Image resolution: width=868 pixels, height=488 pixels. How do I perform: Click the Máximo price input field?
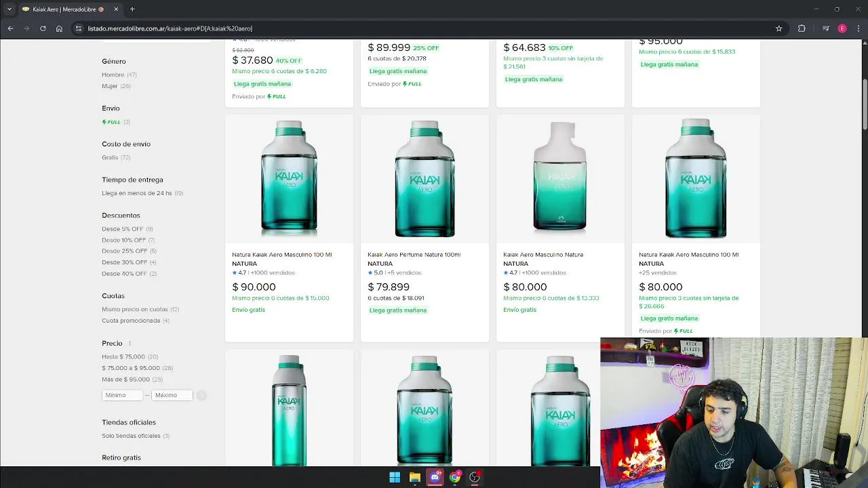tap(172, 395)
